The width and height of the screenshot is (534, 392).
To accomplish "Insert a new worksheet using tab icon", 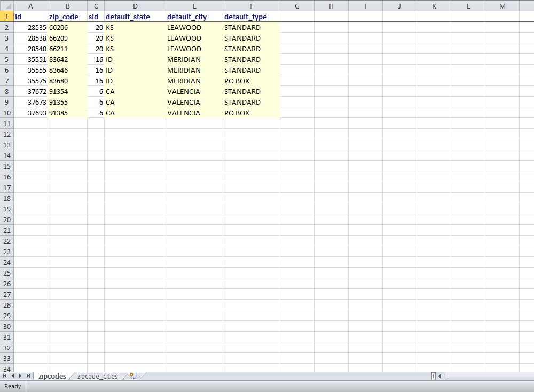I will pos(133,377).
